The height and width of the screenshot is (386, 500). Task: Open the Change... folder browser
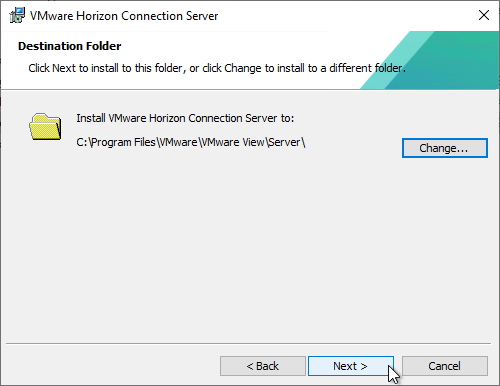[445, 148]
